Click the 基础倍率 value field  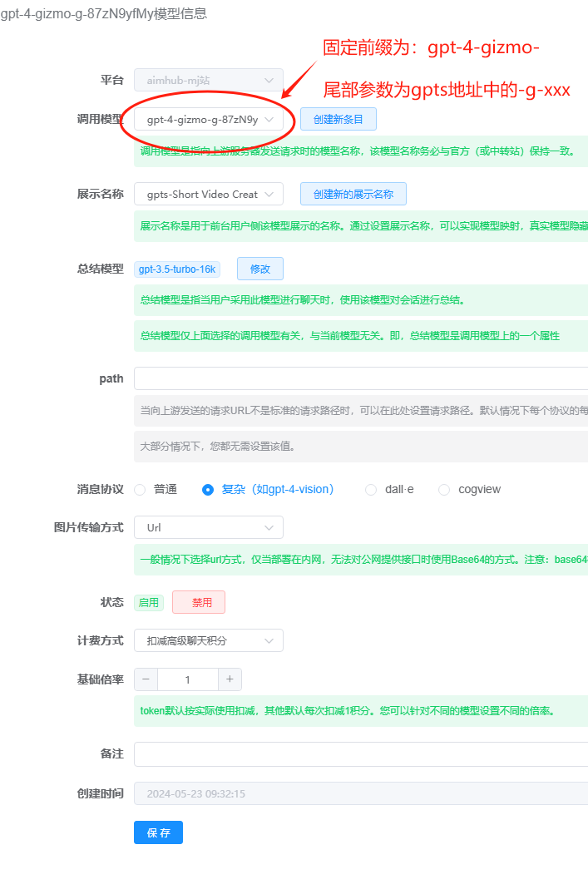[x=188, y=679]
